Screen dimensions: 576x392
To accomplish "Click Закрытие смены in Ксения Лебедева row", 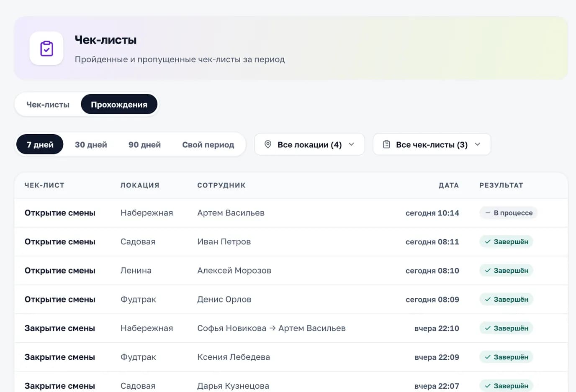I will click(x=60, y=357).
